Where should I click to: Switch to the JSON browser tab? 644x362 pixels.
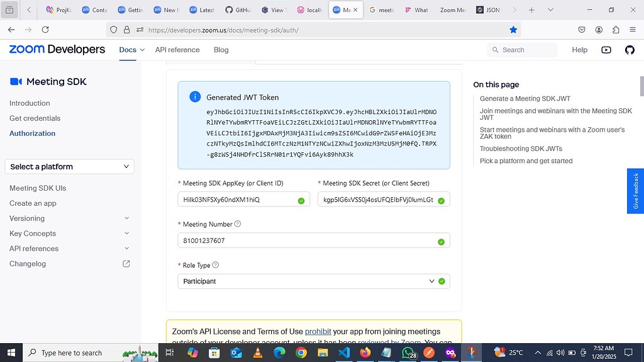pyautogui.click(x=488, y=10)
